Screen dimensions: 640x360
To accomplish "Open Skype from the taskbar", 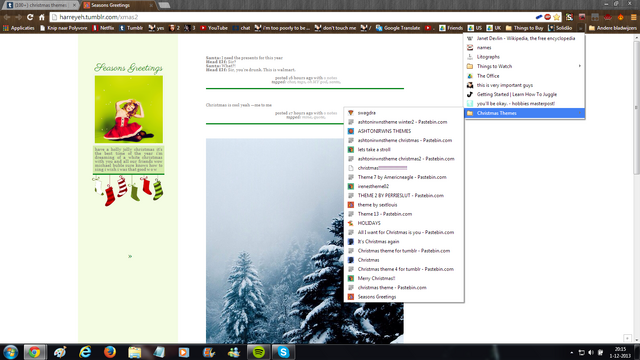I will click(283, 352).
